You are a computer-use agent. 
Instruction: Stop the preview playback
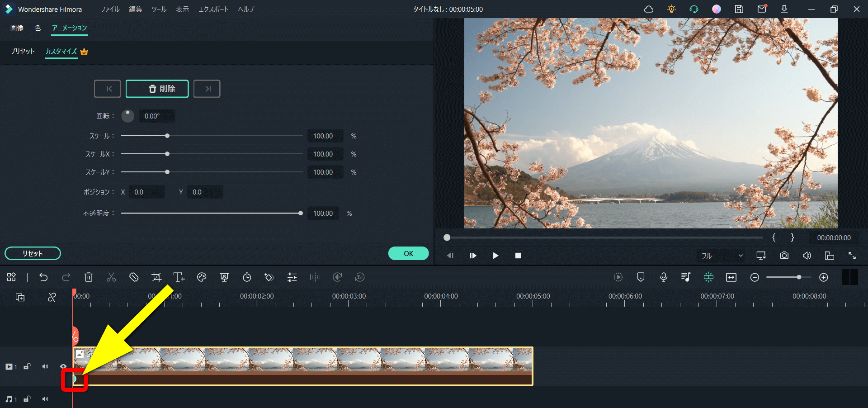point(518,256)
